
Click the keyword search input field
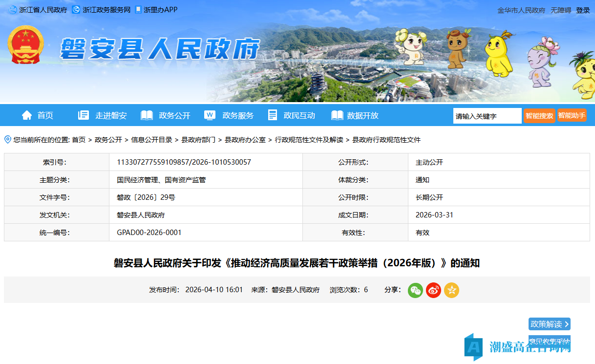tap(487, 116)
